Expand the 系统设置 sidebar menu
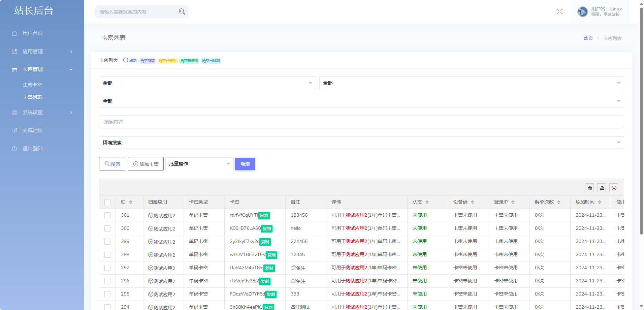 (42, 113)
